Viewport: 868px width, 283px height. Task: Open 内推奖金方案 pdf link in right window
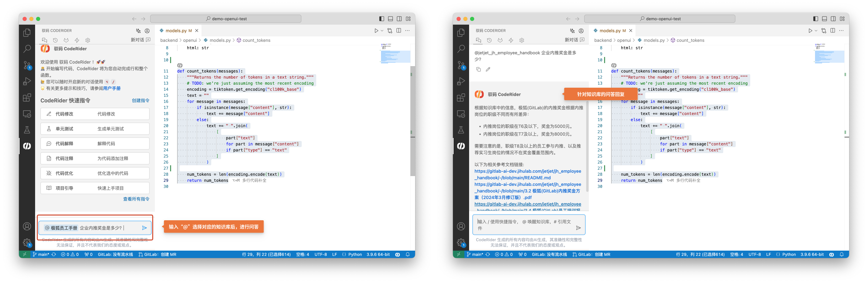click(x=528, y=191)
